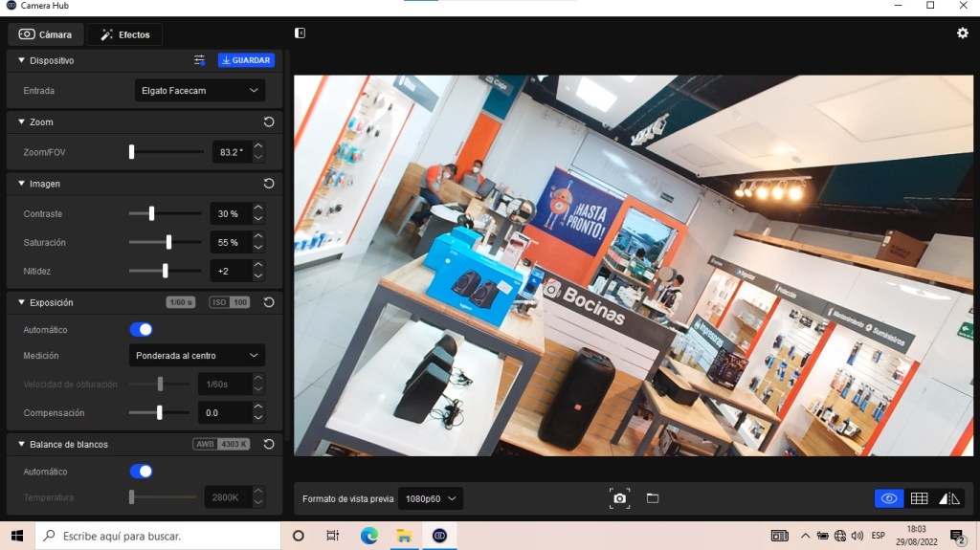Open the preview format 1080p60 dropdown

click(431, 498)
